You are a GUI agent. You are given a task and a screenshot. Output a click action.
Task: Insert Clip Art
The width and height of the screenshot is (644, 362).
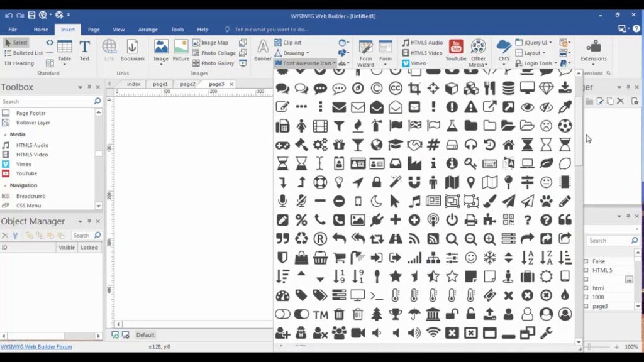tap(288, 42)
